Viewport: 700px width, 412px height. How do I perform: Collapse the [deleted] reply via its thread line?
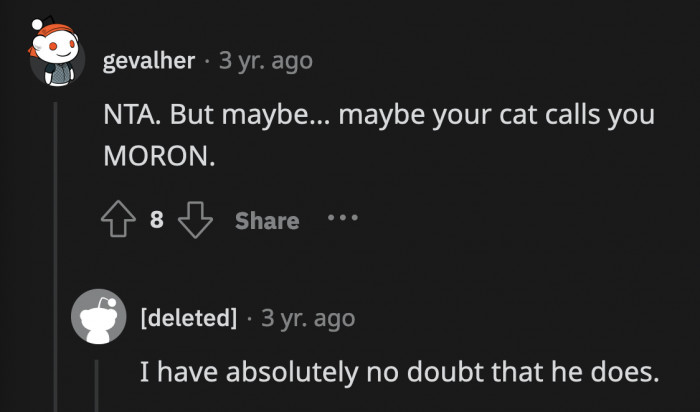pyautogui.click(x=99, y=385)
